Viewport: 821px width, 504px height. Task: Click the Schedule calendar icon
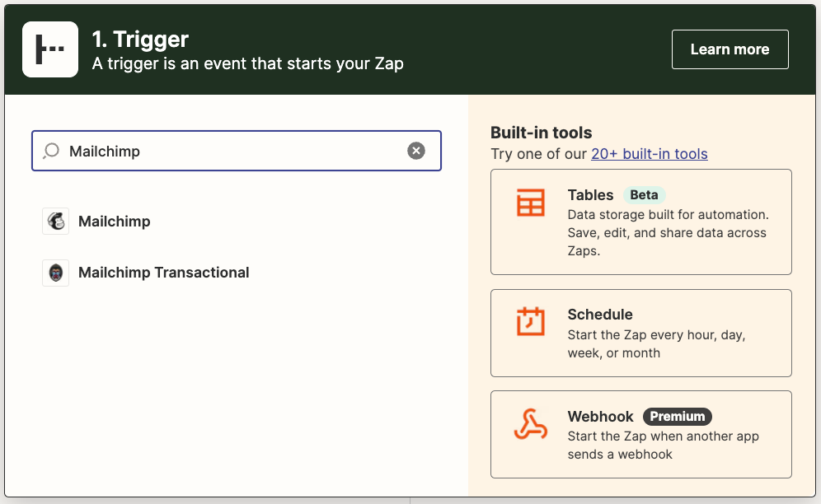(530, 321)
